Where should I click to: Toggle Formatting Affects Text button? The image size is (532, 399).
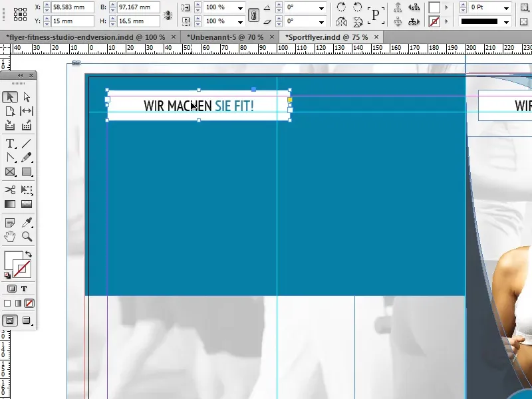click(24, 289)
